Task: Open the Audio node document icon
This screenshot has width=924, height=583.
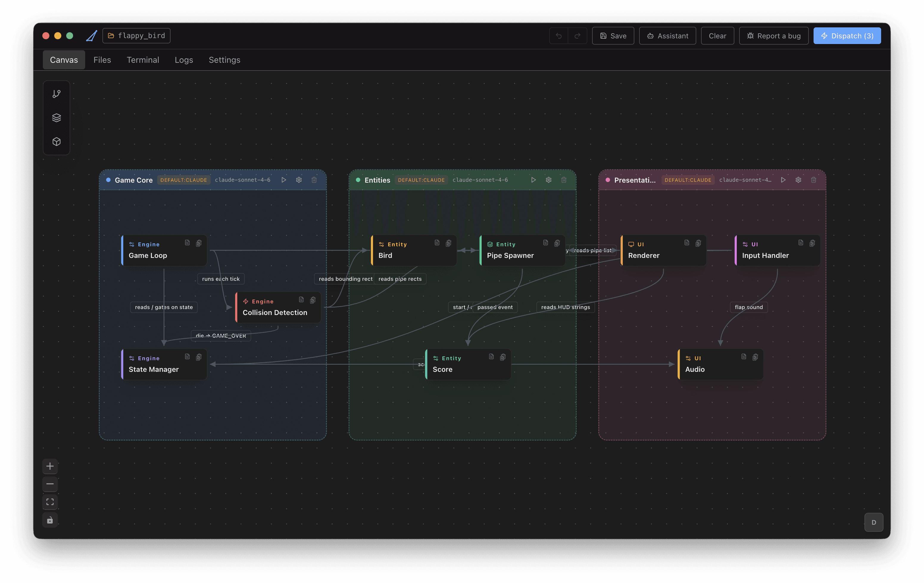Action: (x=744, y=356)
